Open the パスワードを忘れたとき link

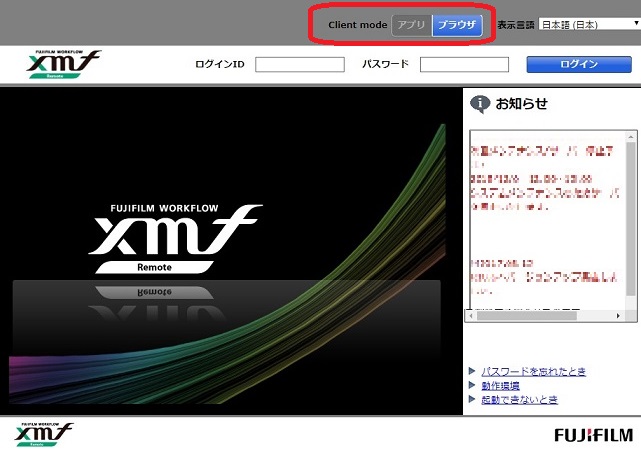point(533,371)
